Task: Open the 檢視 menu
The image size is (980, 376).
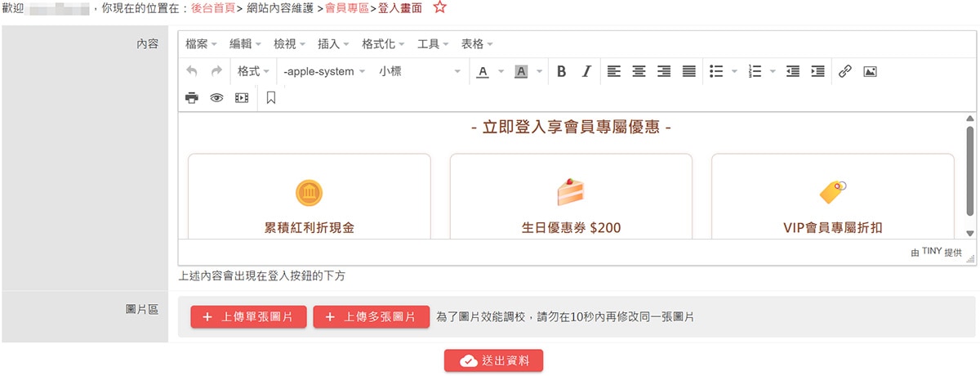Action: click(289, 44)
